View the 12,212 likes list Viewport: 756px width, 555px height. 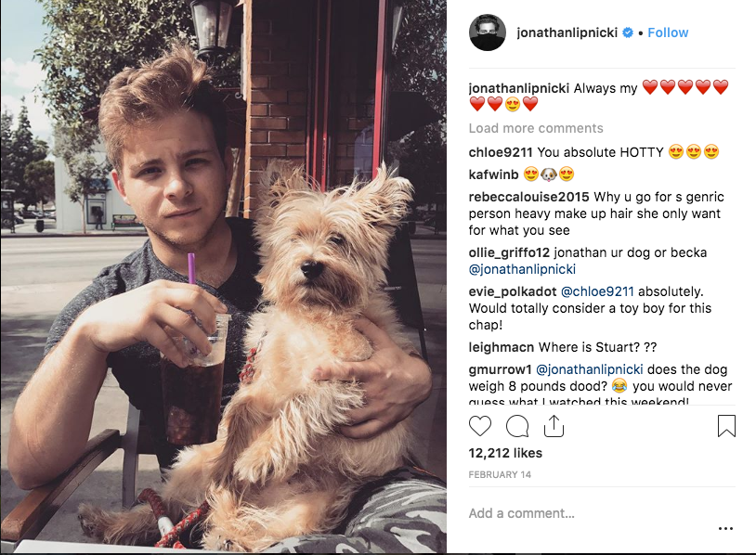point(505,453)
